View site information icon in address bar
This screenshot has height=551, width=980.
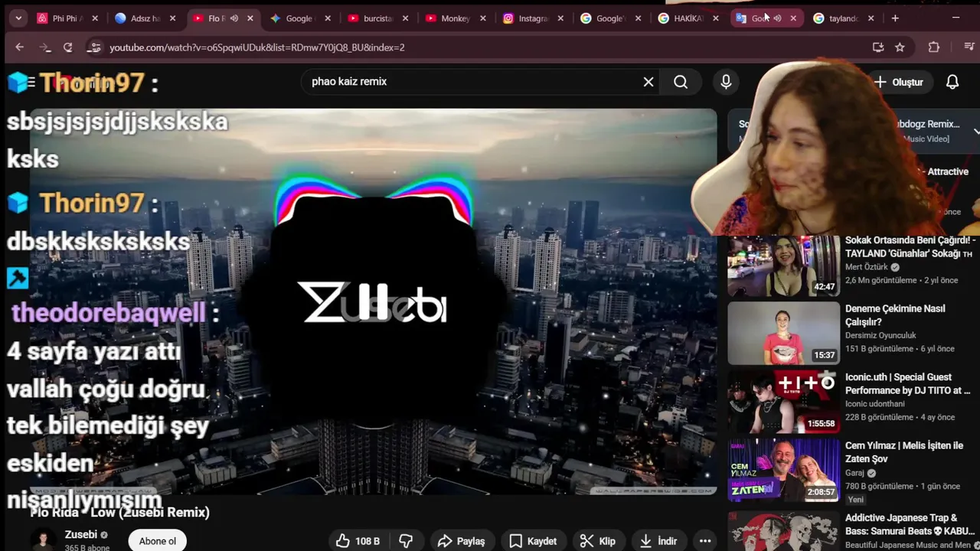[94, 47]
